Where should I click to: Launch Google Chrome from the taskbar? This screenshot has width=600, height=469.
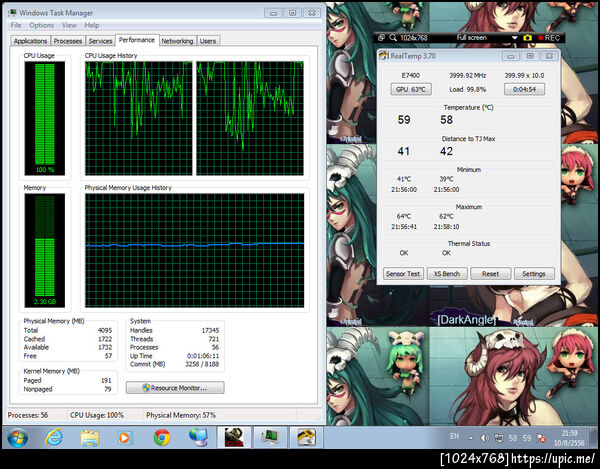[x=162, y=437]
